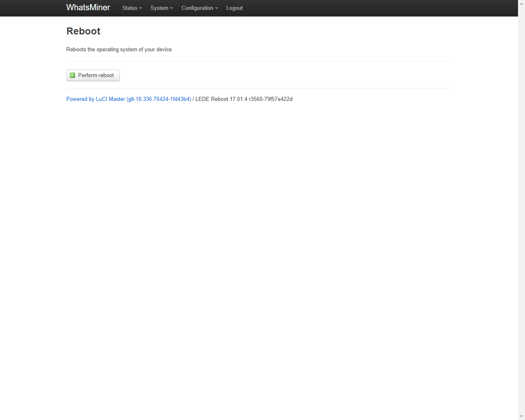
Task: Click the Perform reboot button
Action: tap(93, 75)
